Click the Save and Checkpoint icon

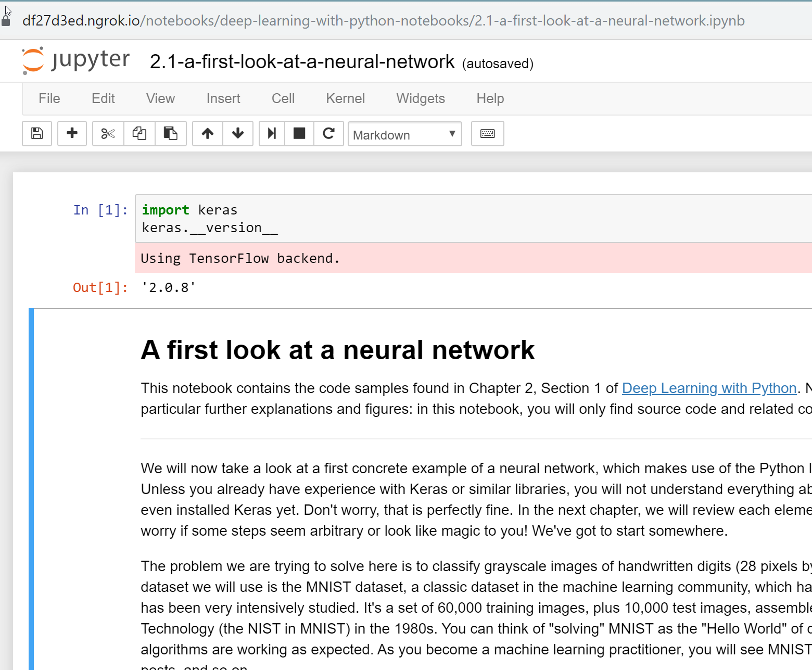click(x=37, y=134)
